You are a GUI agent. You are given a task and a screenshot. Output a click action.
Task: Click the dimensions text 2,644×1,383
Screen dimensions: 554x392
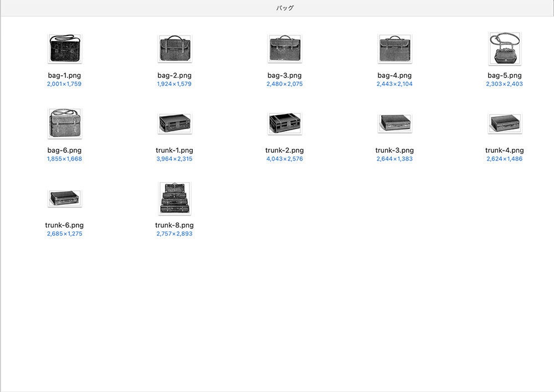coord(394,159)
